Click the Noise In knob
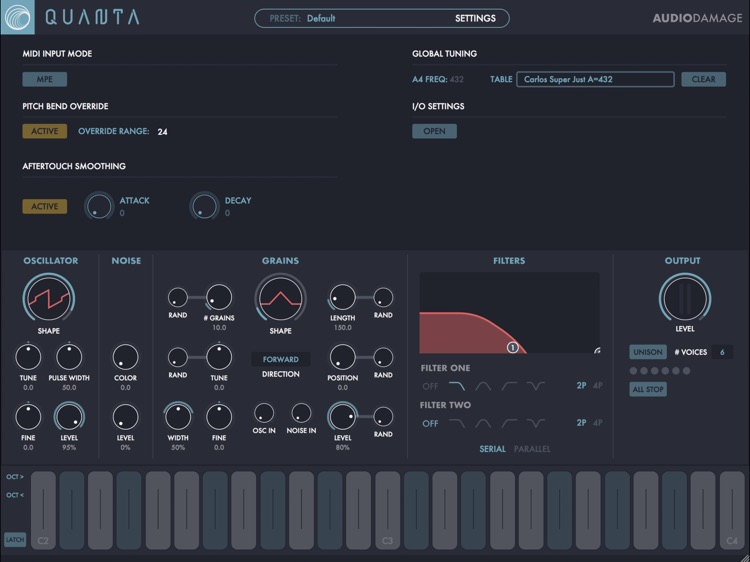This screenshot has width=750, height=562. [x=301, y=413]
